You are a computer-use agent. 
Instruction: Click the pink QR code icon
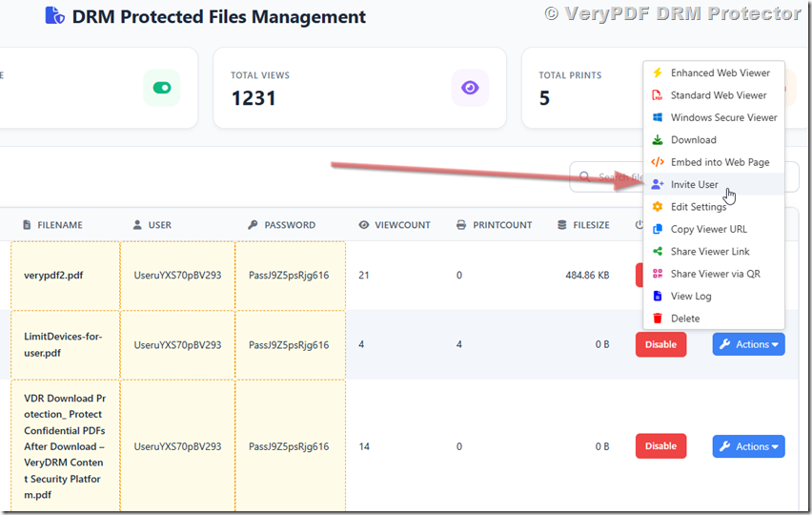pos(658,274)
